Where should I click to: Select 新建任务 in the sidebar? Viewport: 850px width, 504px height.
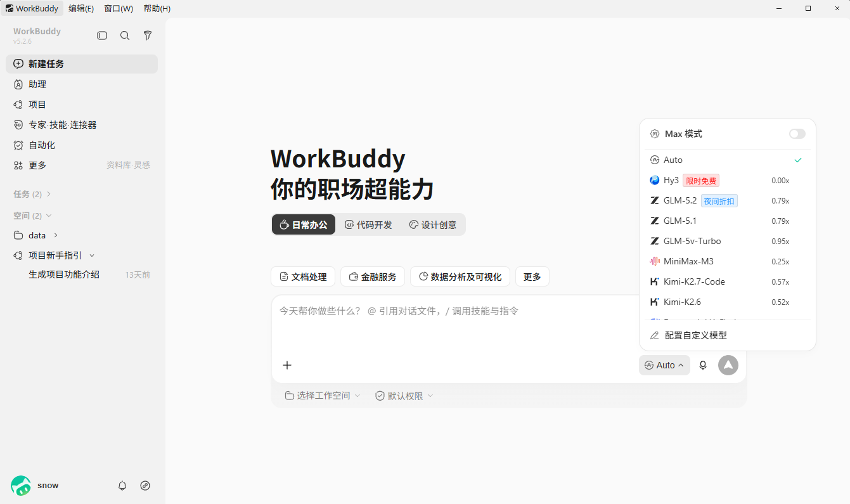point(82,64)
